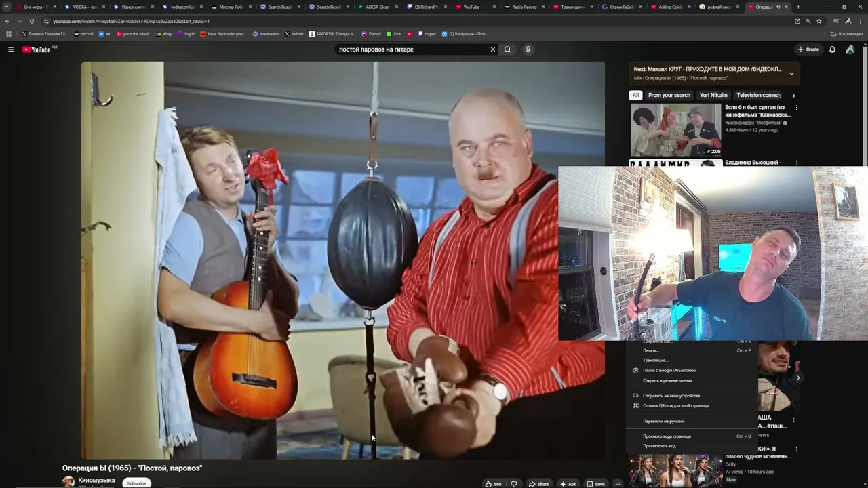This screenshot has height=488, width=868.
Task: Switch to the Asking Celebs tab
Action: click(671, 7)
